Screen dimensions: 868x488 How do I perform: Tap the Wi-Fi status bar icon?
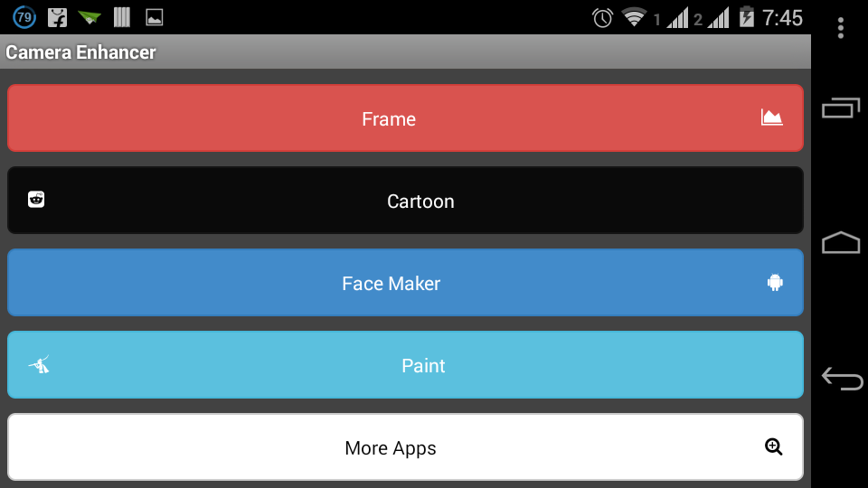point(634,17)
